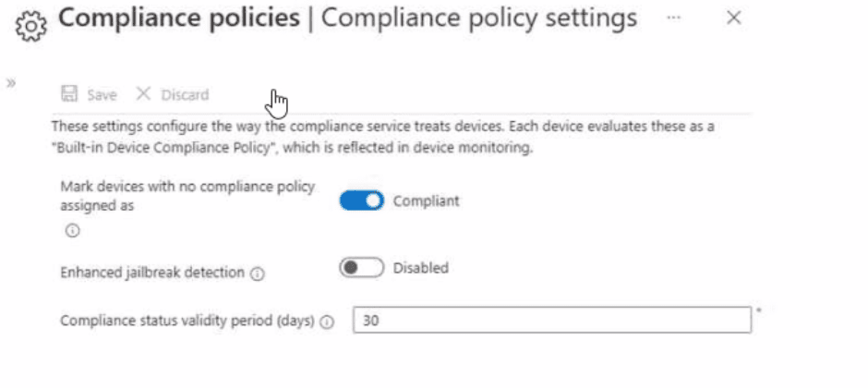Show info for Mark devices setting
The image size is (868, 388).
pyautogui.click(x=72, y=231)
